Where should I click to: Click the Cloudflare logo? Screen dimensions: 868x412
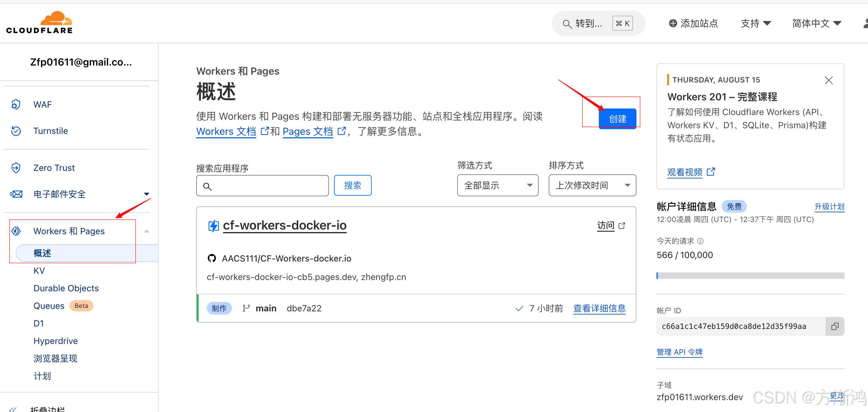39,23
